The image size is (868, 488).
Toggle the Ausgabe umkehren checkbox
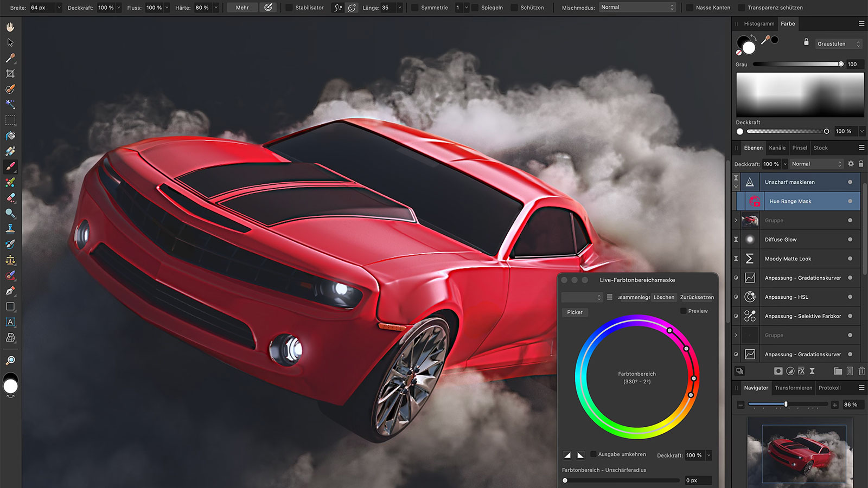click(x=593, y=454)
